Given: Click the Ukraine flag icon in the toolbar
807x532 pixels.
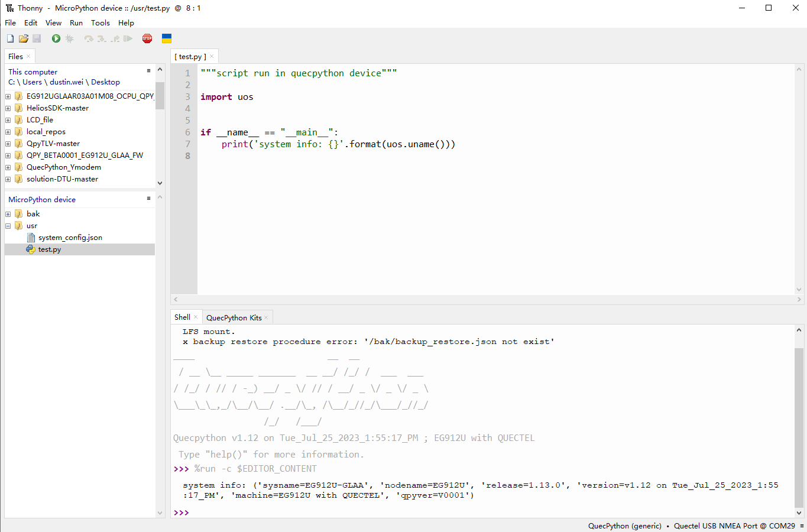Looking at the screenshot, I should (x=167, y=38).
